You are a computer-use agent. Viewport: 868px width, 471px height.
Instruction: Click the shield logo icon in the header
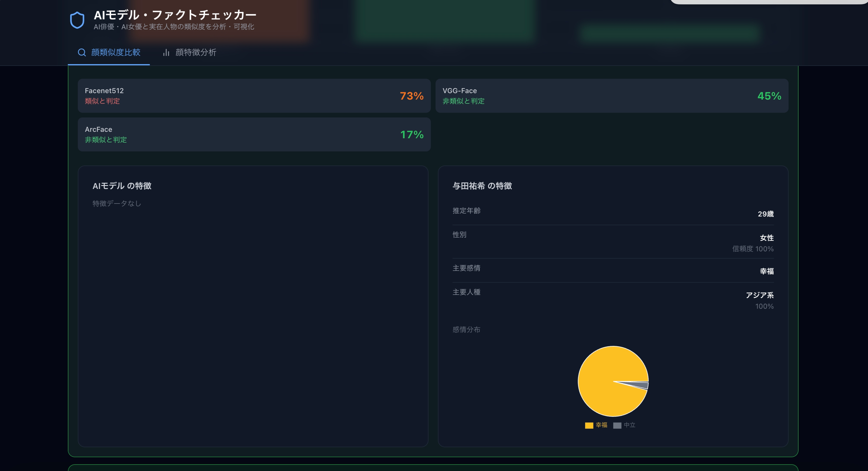pyautogui.click(x=78, y=20)
